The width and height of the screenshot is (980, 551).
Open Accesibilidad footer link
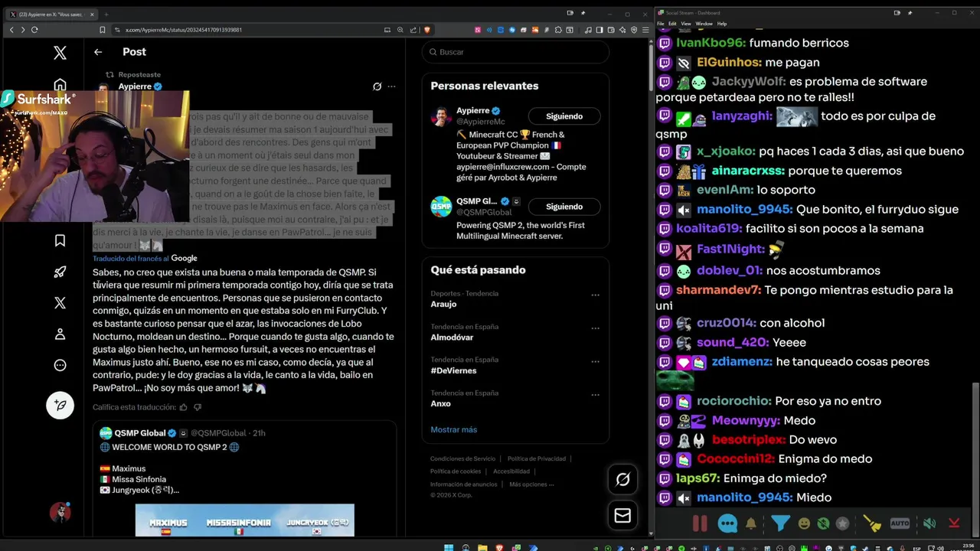pyautogui.click(x=511, y=471)
